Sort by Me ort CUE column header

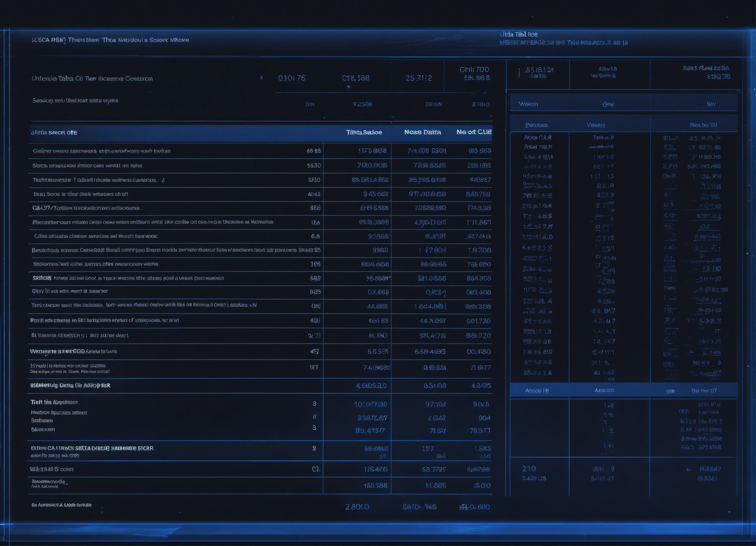474,132
